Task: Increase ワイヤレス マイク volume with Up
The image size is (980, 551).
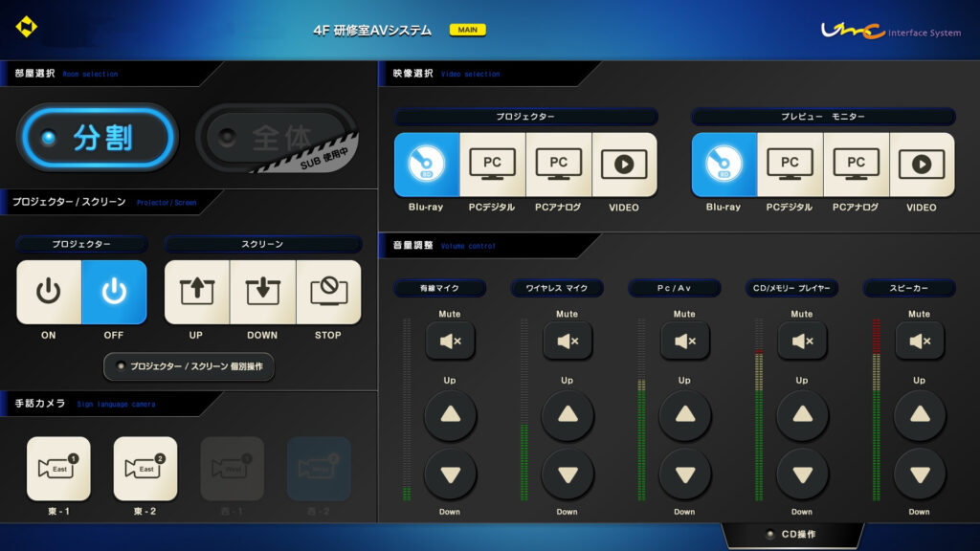Action: [x=568, y=415]
